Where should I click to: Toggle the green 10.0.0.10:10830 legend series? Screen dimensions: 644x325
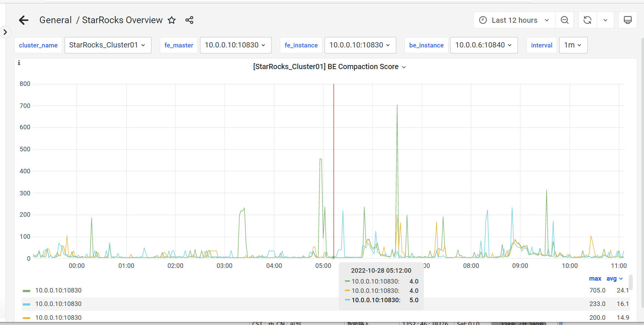click(58, 290)
